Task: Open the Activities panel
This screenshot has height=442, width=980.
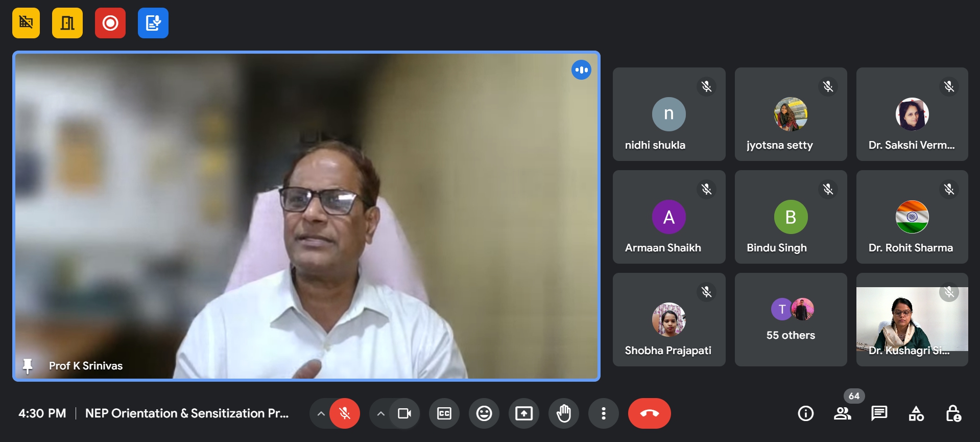Action: [916, 413]
